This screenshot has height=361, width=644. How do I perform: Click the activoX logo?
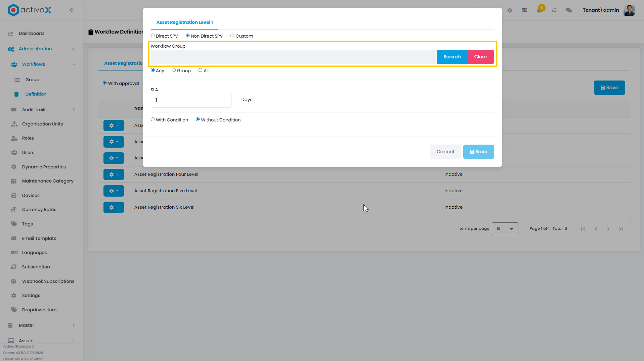click(x=30, y=10)
